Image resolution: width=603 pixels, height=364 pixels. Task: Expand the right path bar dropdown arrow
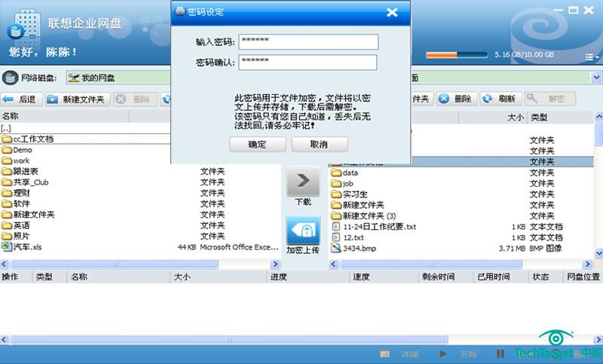tap(596, 78)
